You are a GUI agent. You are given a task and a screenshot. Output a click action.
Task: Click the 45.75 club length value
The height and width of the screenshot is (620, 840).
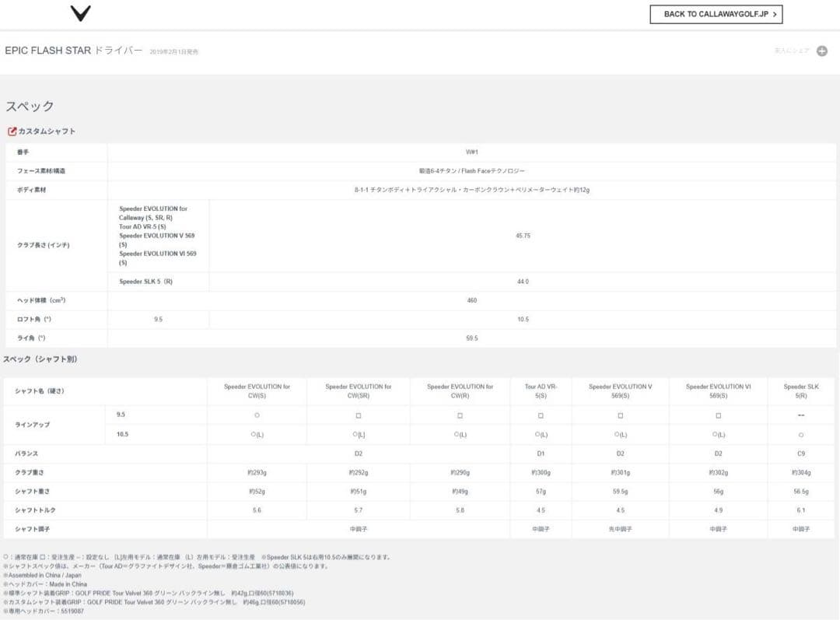(x=523, y=236)
